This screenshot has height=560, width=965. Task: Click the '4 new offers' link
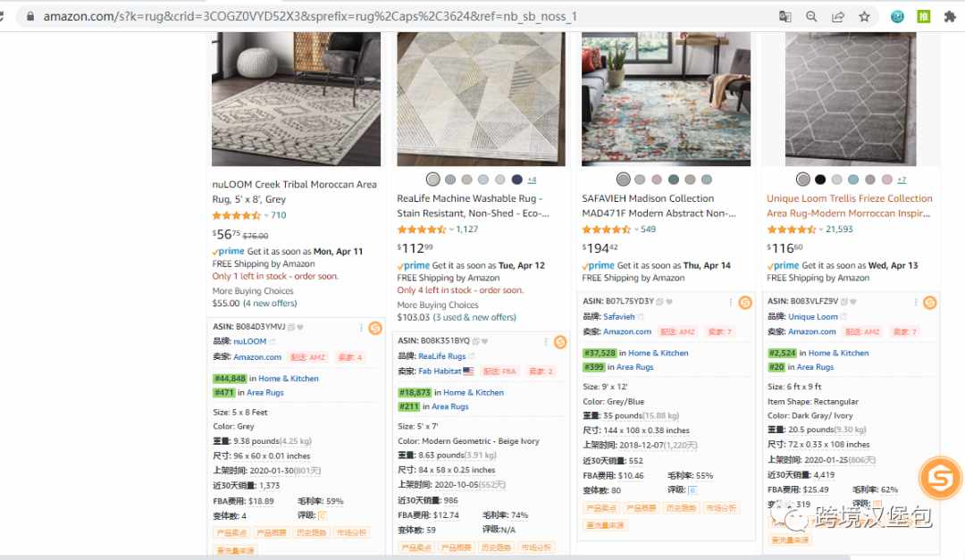[x=270, y=304]
